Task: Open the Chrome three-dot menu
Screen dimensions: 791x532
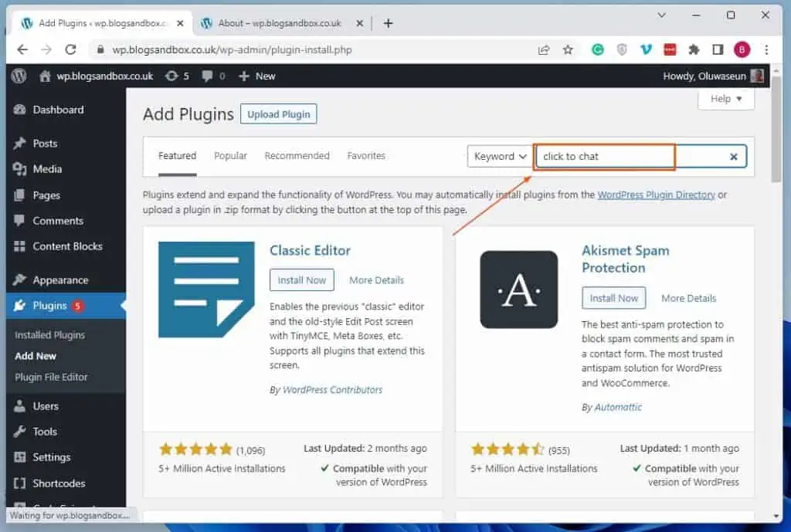Action: click(x=766, y=49)
